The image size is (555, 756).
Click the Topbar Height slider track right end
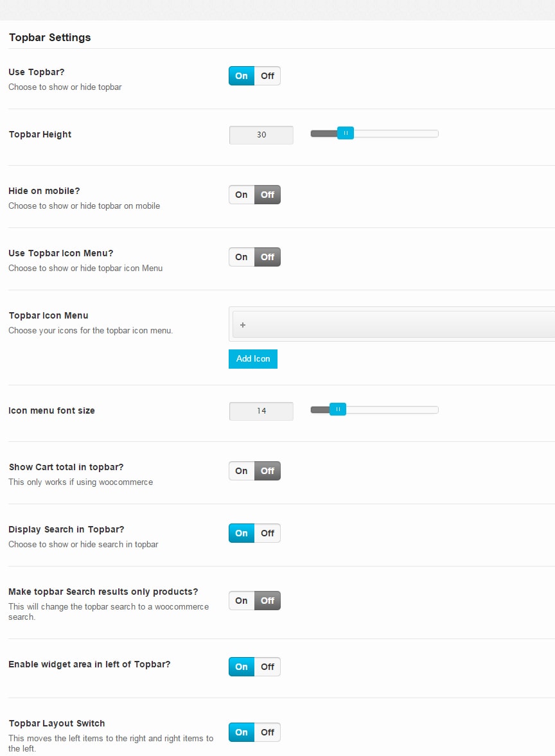click(x=435, y=134)
